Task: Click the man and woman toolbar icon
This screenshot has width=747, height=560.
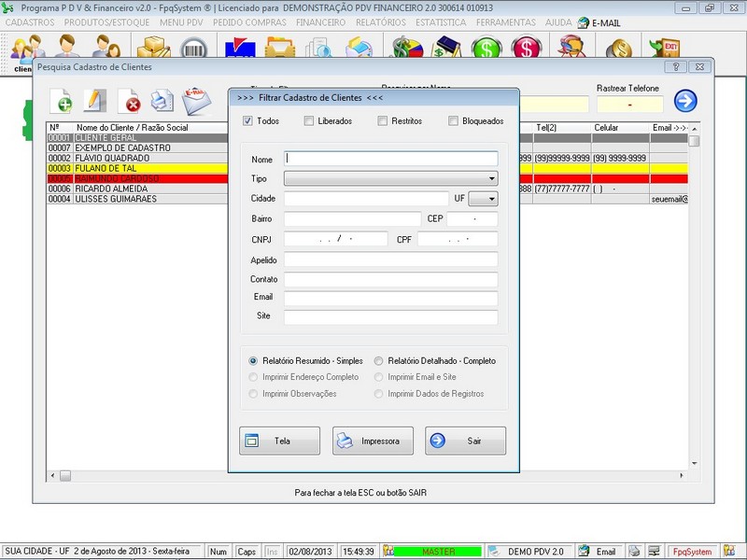Action: (x=106, y=47)
